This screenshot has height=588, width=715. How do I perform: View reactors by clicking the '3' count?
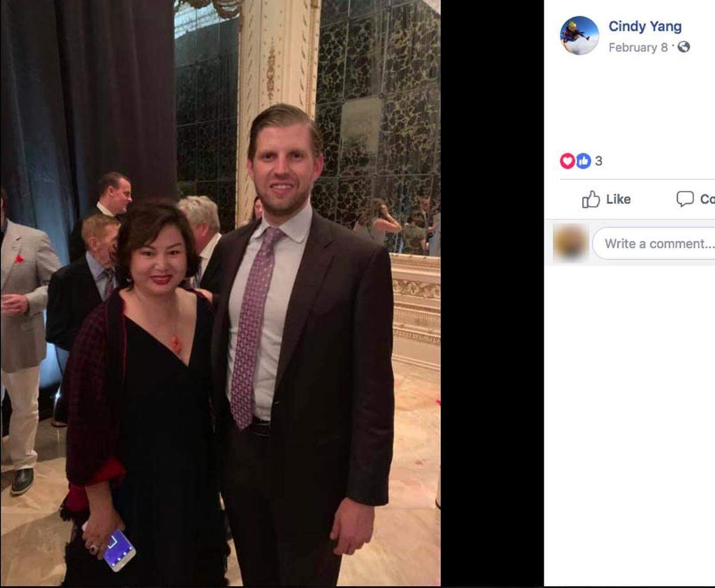pyautogui.click(x=600, y=161)
